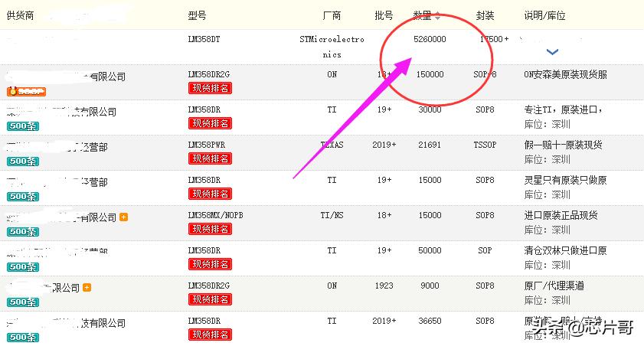Viewport: 644px width, 346px height.
Task: Select quantity value 36650
Action: coord(430,321)
